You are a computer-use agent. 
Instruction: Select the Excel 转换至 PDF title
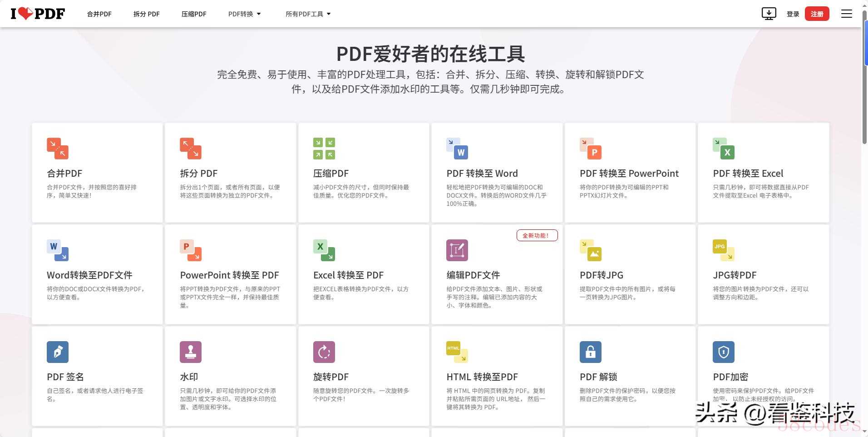tap(348, 275)
